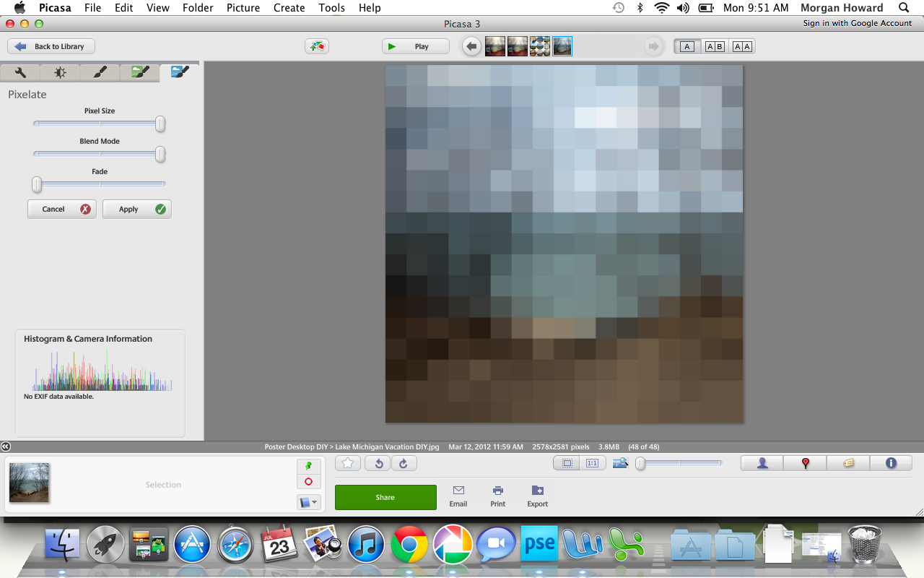This screenshot has height=578, width=924.
Task: Expand the photo tags panel
Action: click(x=848, y=462)
